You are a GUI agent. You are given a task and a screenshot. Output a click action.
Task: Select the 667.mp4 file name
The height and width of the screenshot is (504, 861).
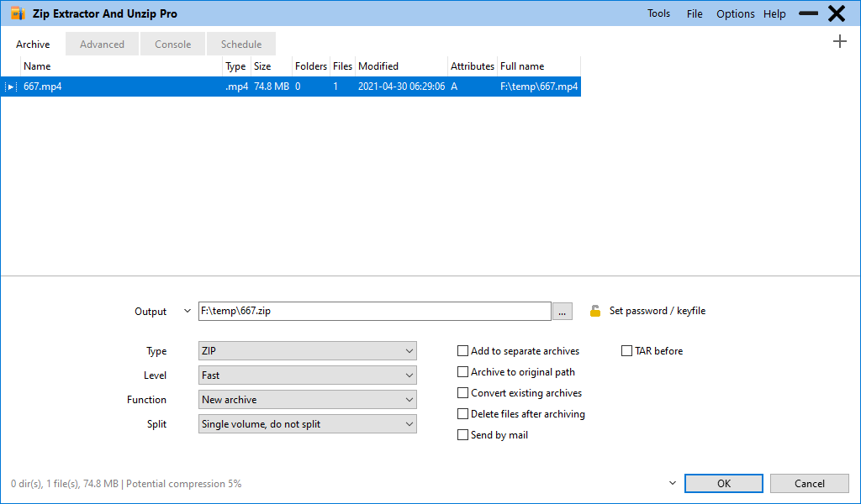(x=42, y=87)
